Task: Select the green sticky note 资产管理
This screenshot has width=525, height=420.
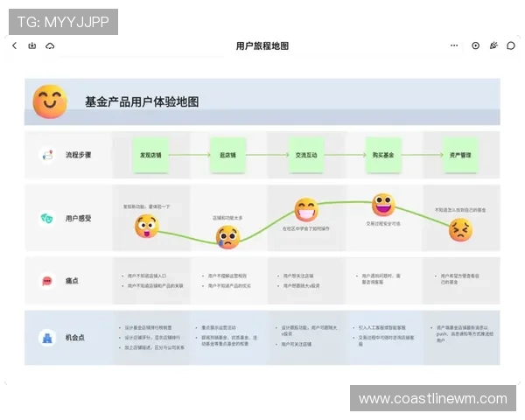Action: (x=460, y=155)
